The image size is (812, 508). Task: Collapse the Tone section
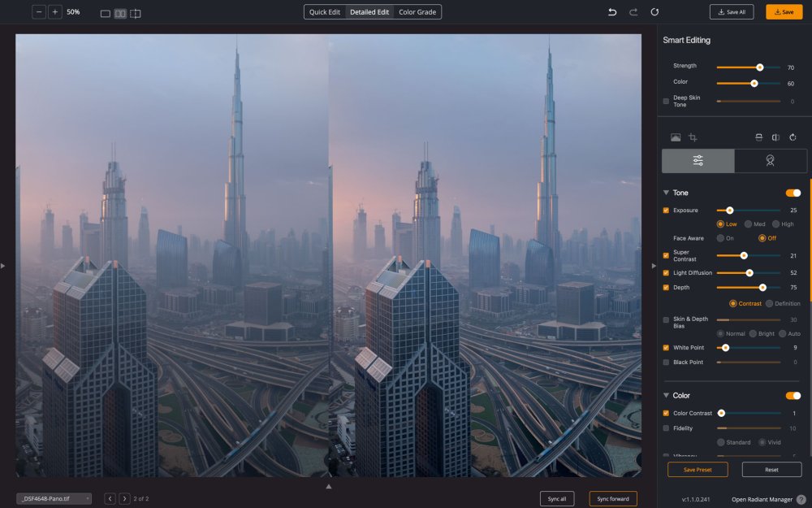pos(666,193)
